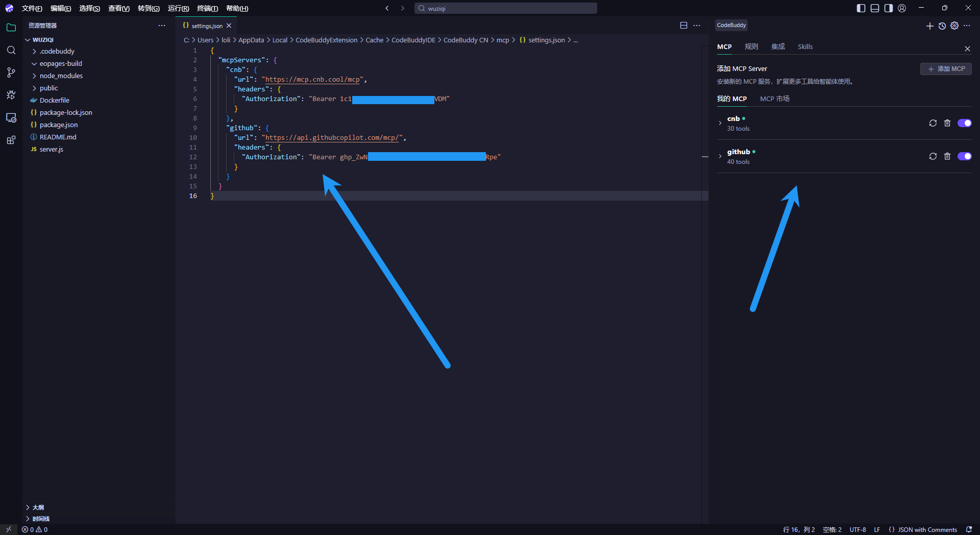Screen dimensions: 980x535
Task: Click the refresh icon for cnb server
Action: pos(933,123)
